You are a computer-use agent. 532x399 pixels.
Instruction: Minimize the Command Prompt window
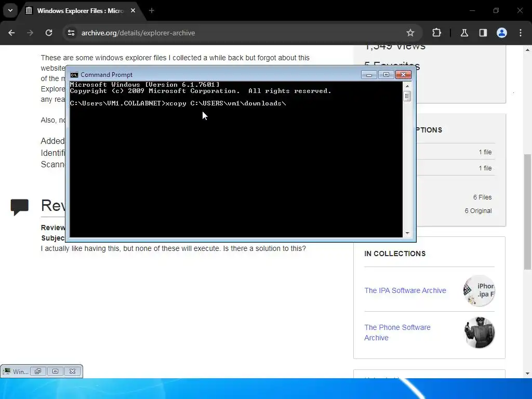369,75
